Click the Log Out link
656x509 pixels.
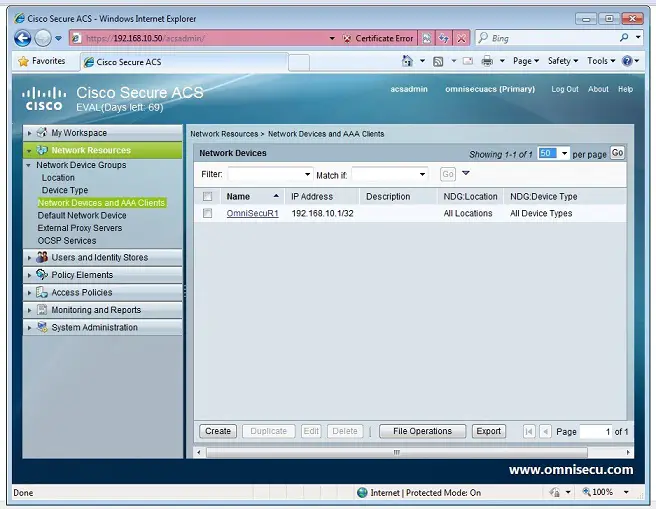tap(564, 89)
